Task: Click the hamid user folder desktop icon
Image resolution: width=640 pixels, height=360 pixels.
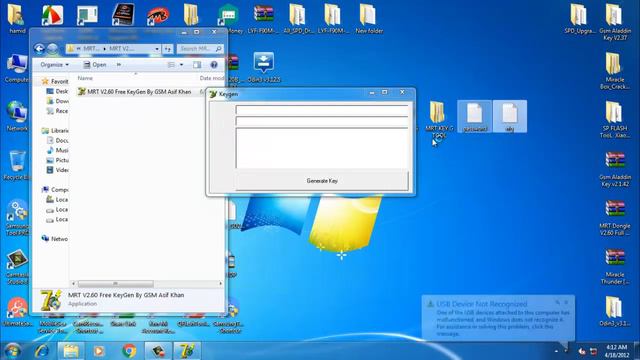Action: [17, 18]
